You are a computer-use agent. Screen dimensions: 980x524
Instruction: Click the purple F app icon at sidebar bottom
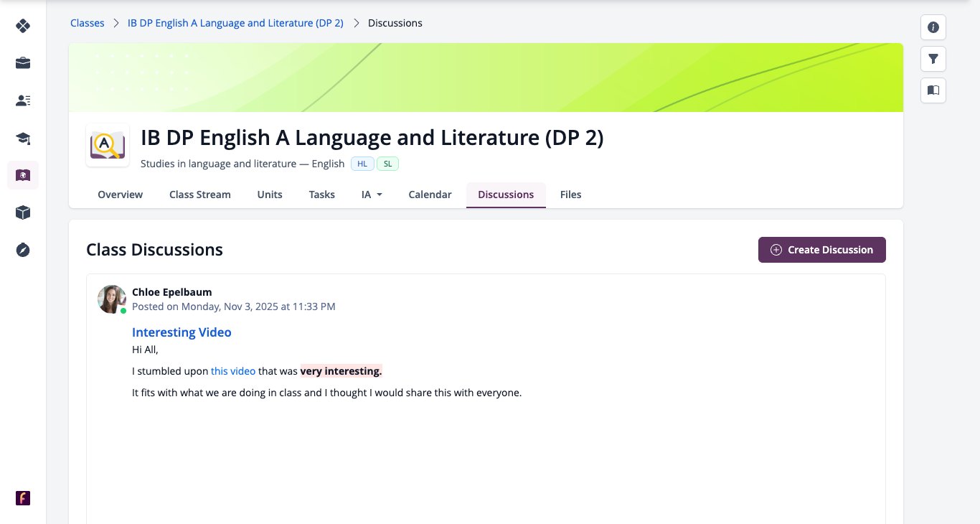[x=23, y=498]
